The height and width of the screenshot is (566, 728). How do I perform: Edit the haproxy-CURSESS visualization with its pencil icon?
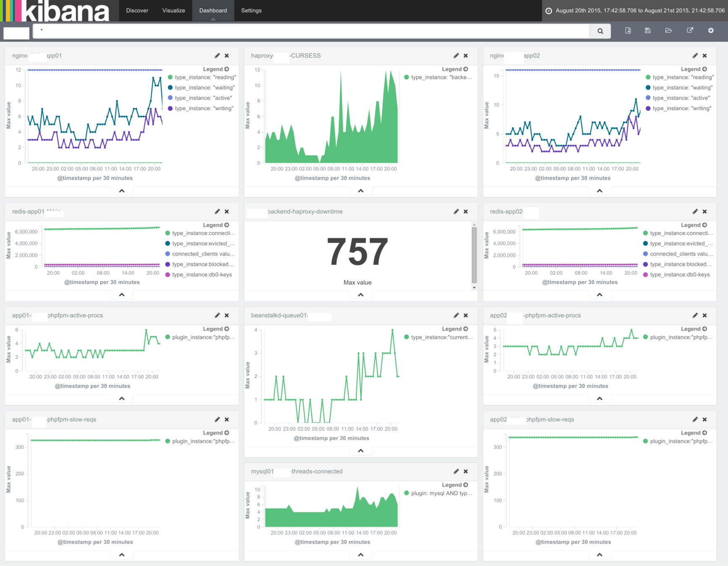point(456,55)
